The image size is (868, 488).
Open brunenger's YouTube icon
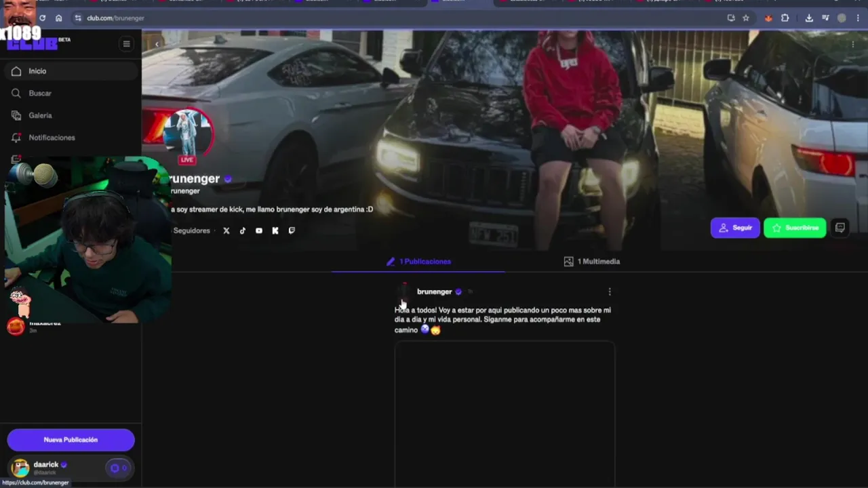click(259, 230)
